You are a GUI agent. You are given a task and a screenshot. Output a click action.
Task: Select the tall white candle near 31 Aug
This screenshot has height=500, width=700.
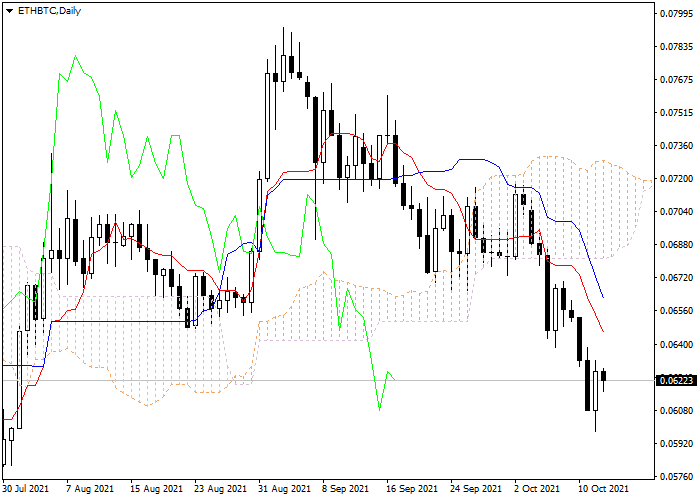(x=267, y=126)
